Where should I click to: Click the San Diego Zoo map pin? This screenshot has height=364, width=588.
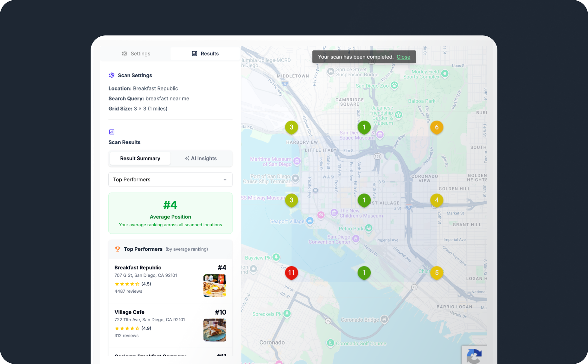click(394, 85)
